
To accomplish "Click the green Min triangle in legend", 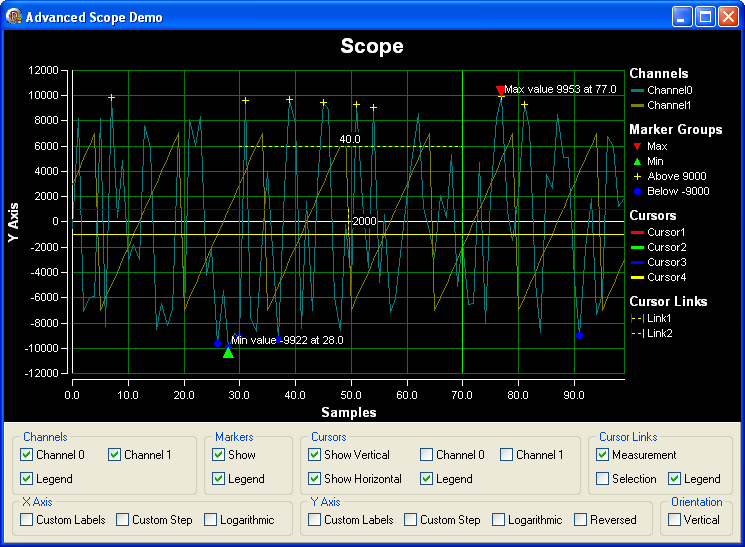I will (636, 161).
